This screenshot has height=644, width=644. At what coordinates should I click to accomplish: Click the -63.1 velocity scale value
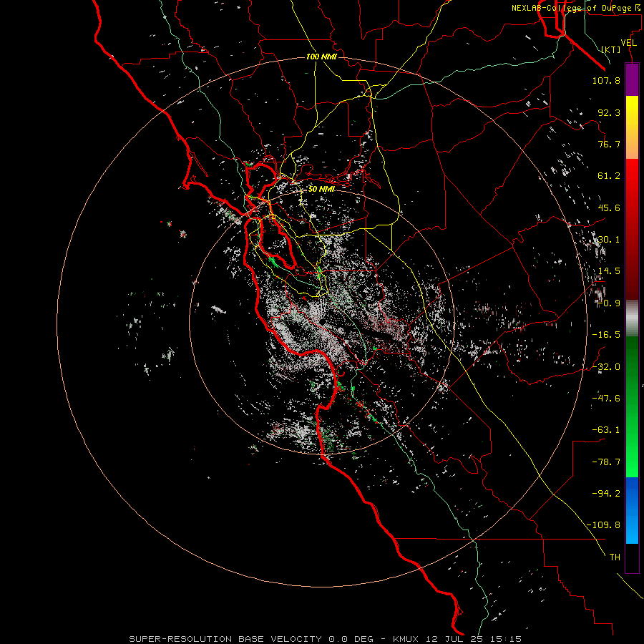[x=606, y=430]
